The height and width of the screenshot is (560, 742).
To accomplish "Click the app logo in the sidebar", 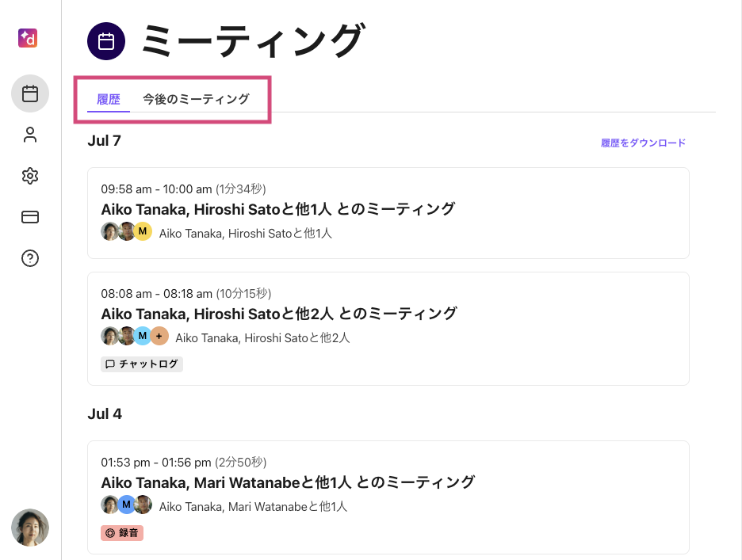I will [29, 37].
